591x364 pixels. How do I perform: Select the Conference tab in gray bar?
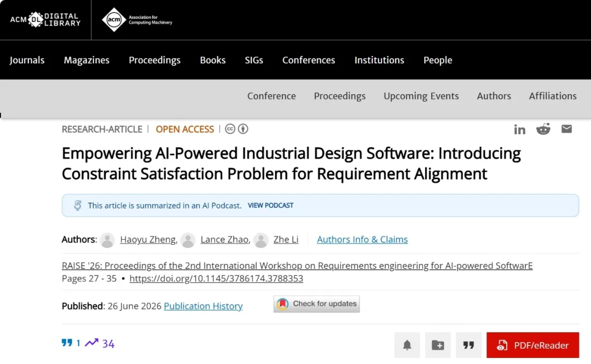[x=271, y=96]
